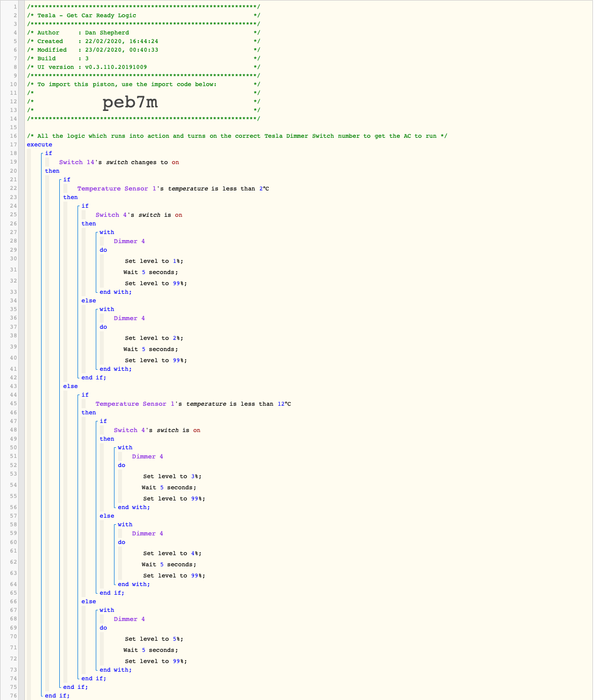
Task: Select the import code 'peb7m'
Action: 130,102
